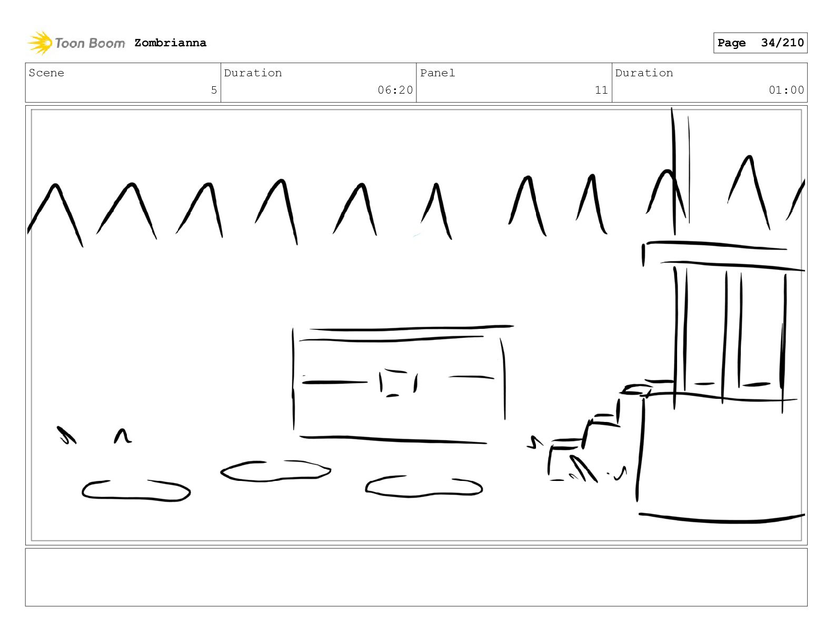Click the Toon Boom logo icon

tap(40, 43)
